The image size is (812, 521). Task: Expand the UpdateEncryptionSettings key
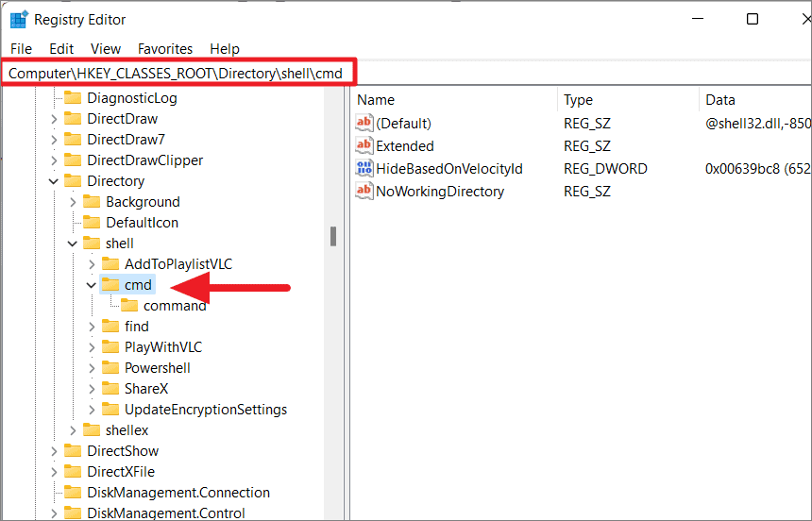coord(92,410)
